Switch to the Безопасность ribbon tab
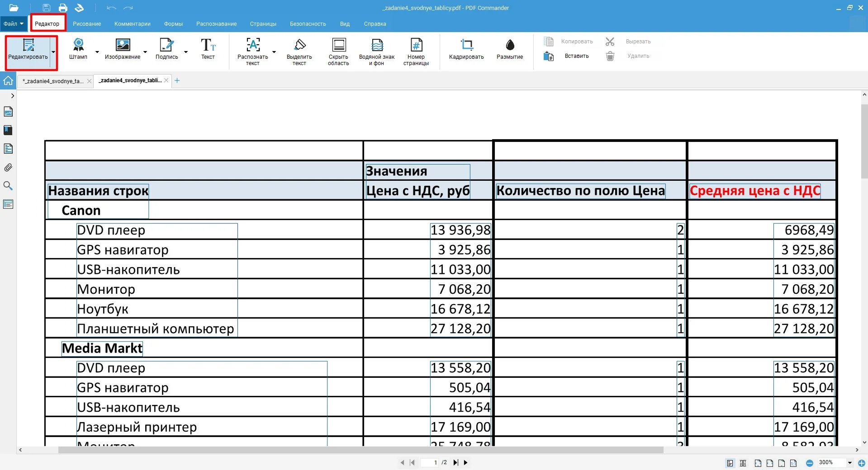868x470 pixels. click(308, 24)
